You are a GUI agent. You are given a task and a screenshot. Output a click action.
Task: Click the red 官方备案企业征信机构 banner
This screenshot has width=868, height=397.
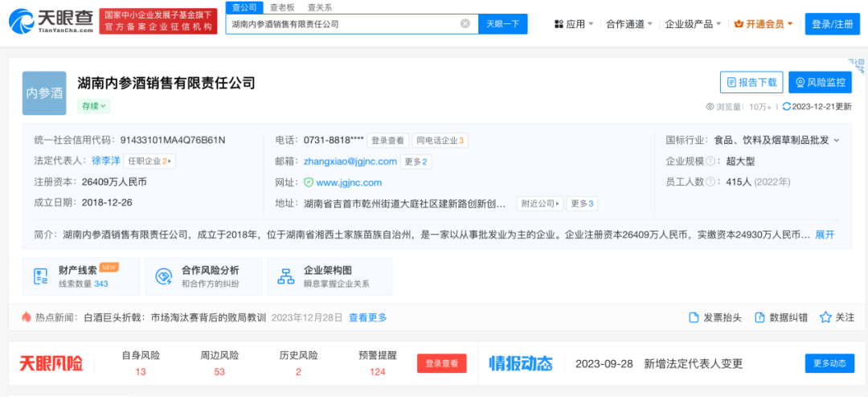click(159, 22)
